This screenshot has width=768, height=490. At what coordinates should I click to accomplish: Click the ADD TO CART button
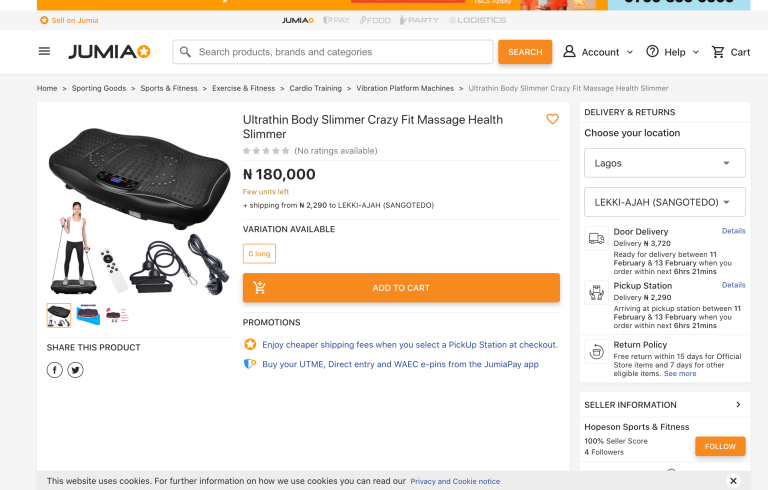pyautogui.click(x=401, y=288)
